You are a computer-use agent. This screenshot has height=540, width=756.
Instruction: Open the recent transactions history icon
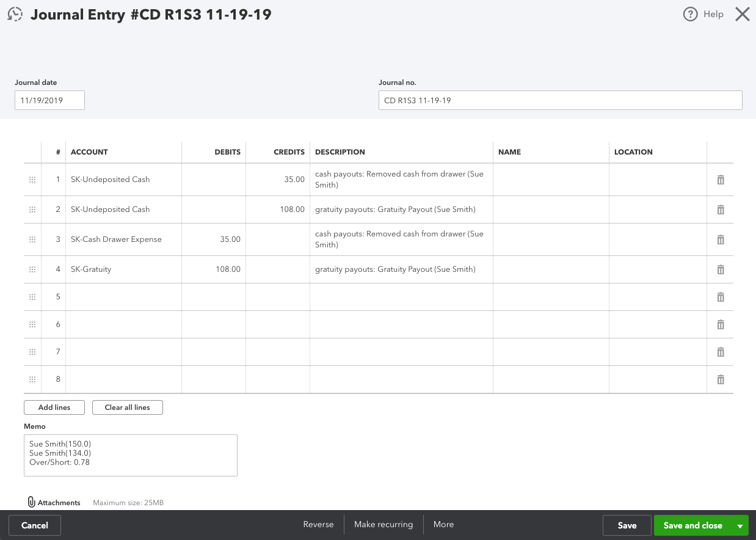tap(15, 15)
